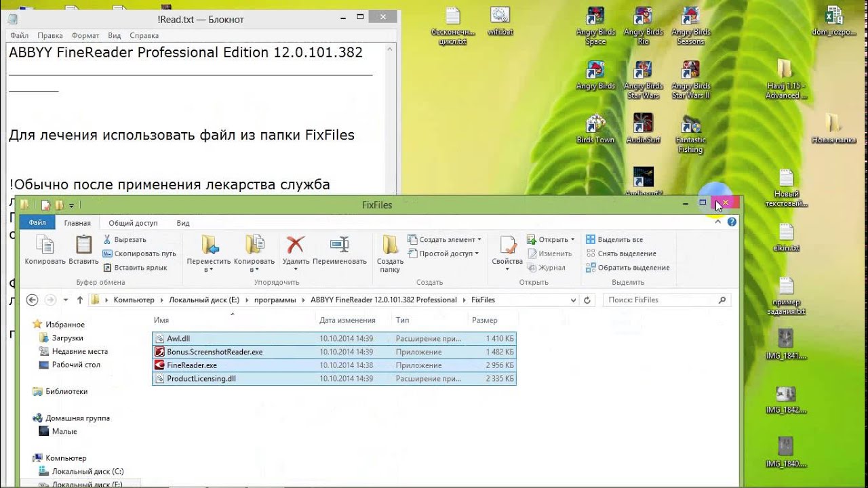Open the Open (Открыть) dropdown arrow
Image resolution: width=868 pixels, height=488 pixels.
tap(572, 240)
